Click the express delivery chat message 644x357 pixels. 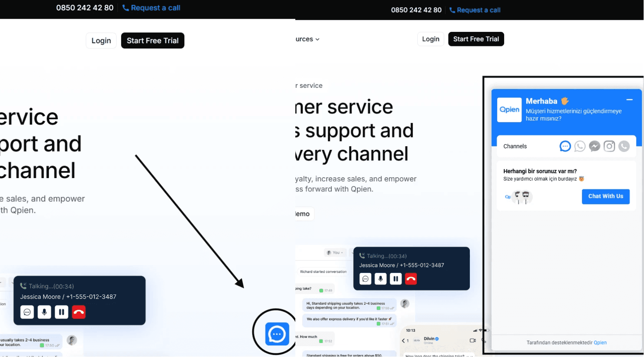click(350, 321)
